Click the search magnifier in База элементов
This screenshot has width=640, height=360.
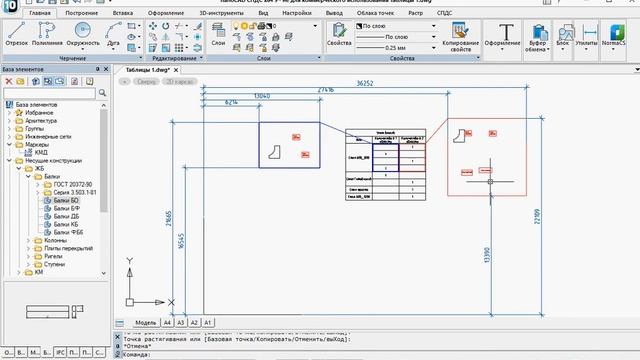point(102,93)
